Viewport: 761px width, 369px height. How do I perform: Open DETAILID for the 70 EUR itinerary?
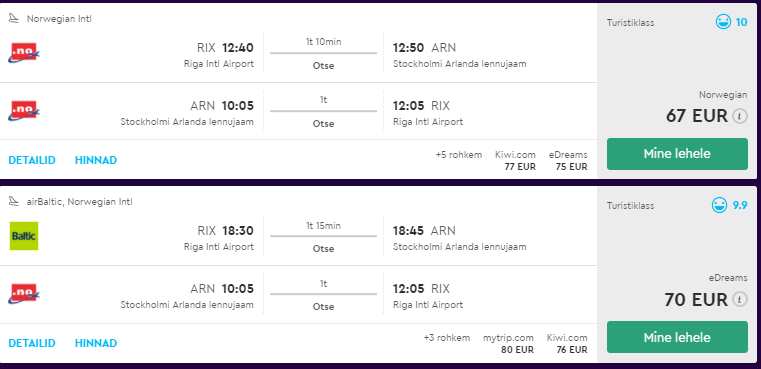point(32,343)
